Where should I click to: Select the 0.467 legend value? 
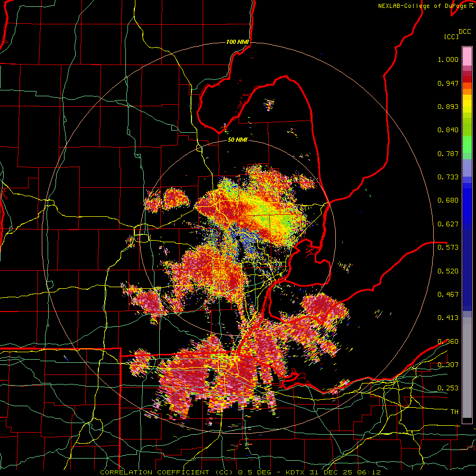[x=448, y=294]
